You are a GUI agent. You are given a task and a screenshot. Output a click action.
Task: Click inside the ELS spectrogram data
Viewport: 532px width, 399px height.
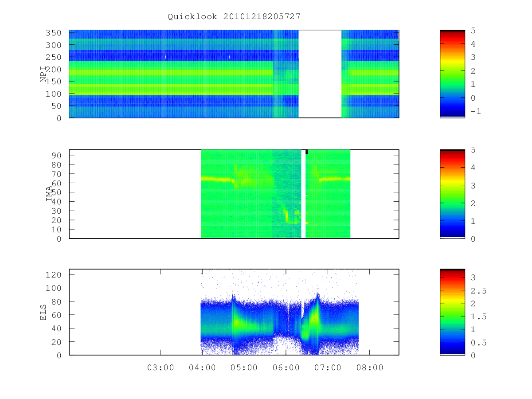279,312
